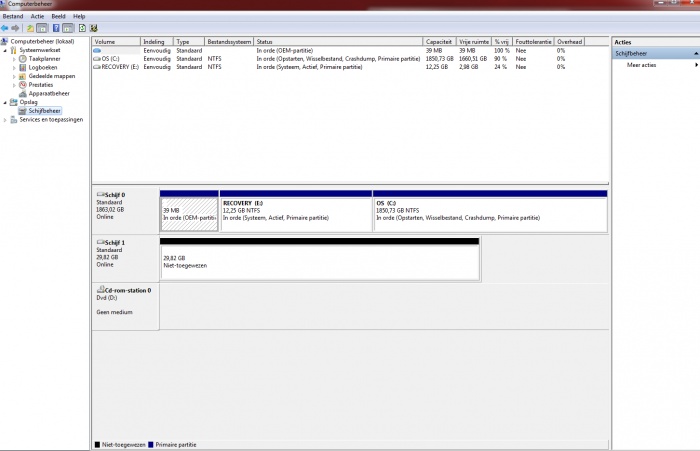Collapse the Systeemwerkset tree node
The height and width of the screenshot is (451, 700).
click(x=5, y=50)
